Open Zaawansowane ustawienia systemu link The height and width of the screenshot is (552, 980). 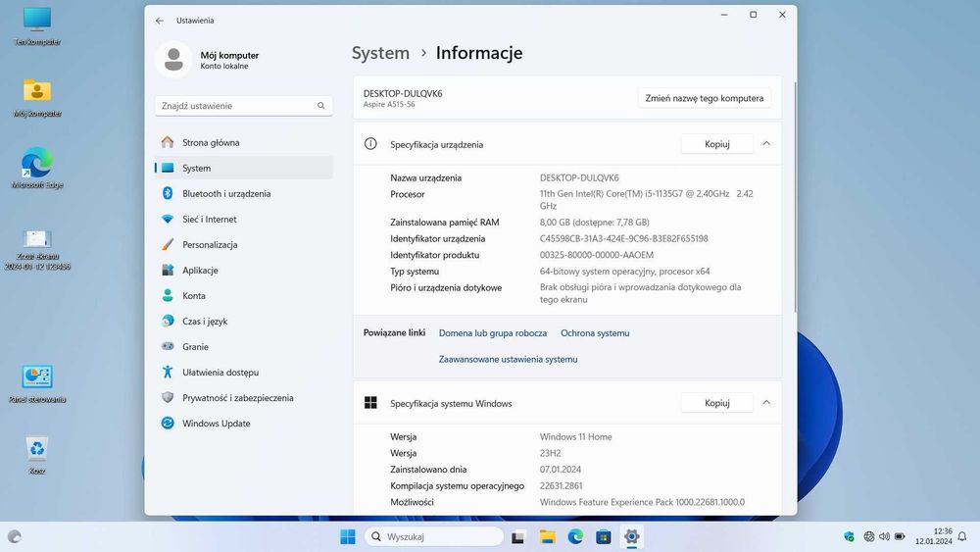tap(508, 360)
